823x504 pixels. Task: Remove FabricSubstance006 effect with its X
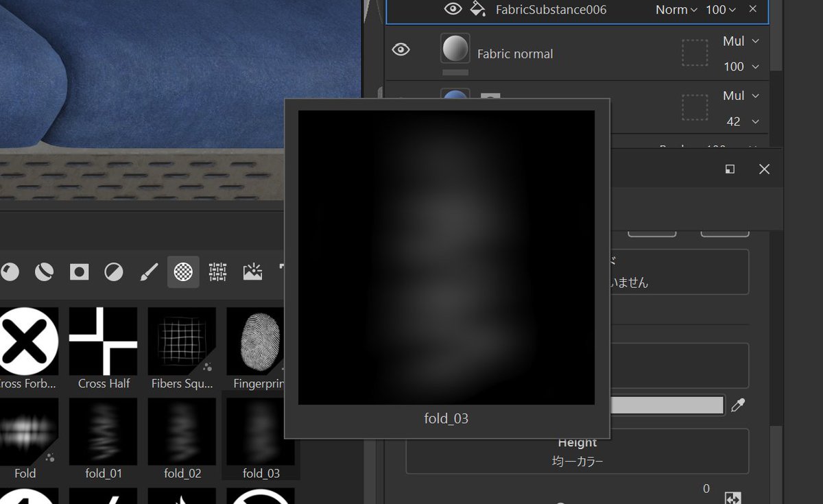(x=753, y=9)
